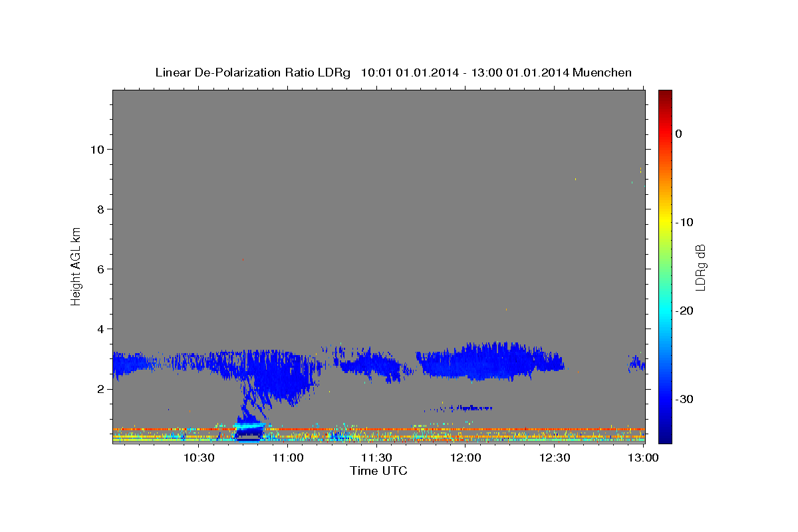
Task: Click the 10:30 time axis tick label
Action: point(199,458)
